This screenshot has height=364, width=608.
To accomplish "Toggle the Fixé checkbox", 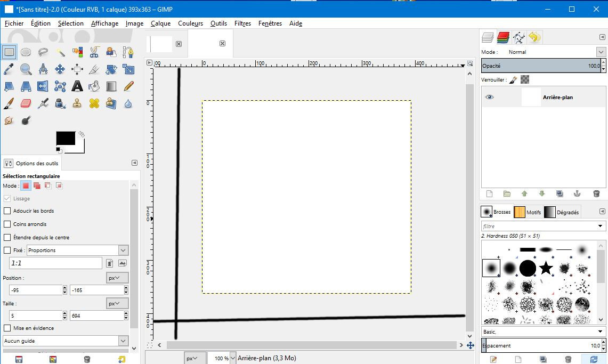I will click(7, 250).
